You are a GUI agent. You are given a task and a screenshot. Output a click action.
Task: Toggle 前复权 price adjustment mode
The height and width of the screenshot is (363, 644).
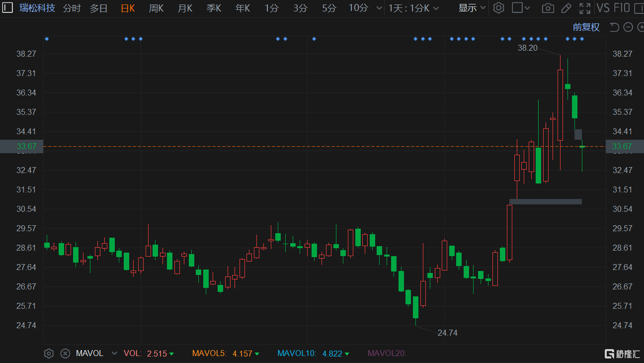[x=586, y=27]
